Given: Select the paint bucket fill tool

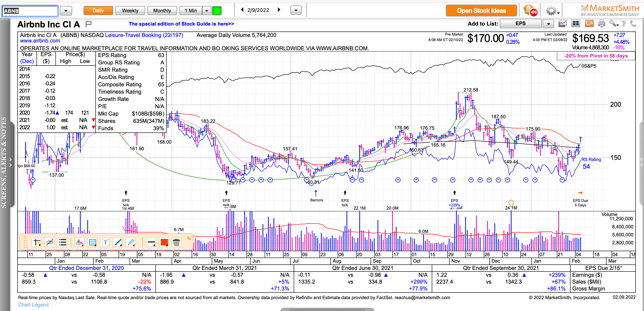Looking at the screenshot, I should (x=79, y=242).
